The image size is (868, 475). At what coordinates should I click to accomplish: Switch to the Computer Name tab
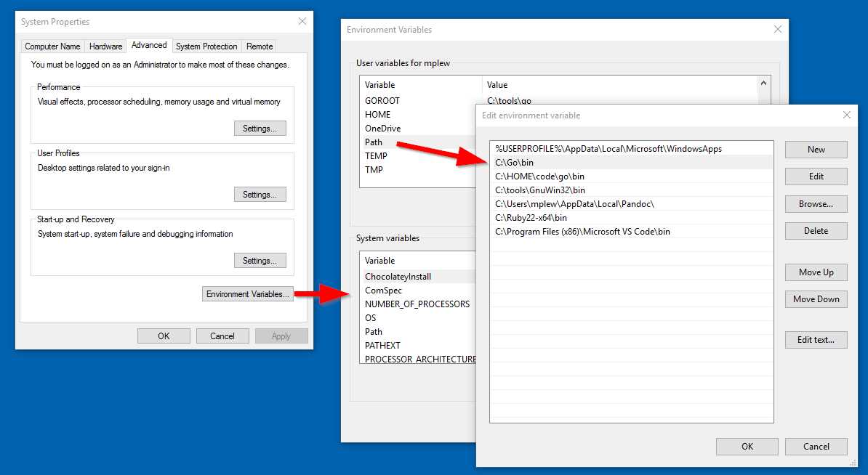tap(52, 46)
